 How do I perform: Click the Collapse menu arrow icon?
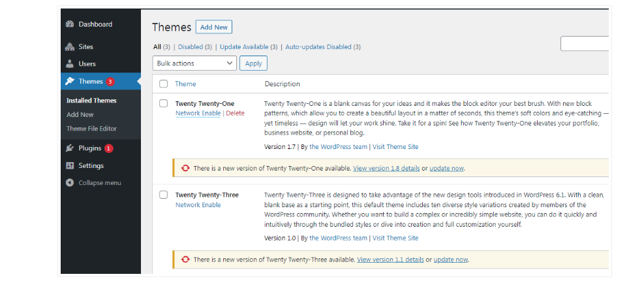coord(69,182)
